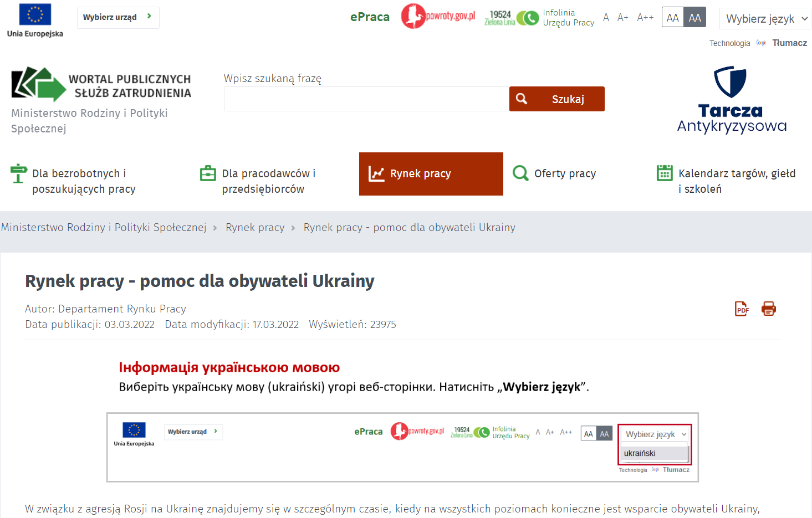Open the ePraca link in the header

tap(370, 17)
